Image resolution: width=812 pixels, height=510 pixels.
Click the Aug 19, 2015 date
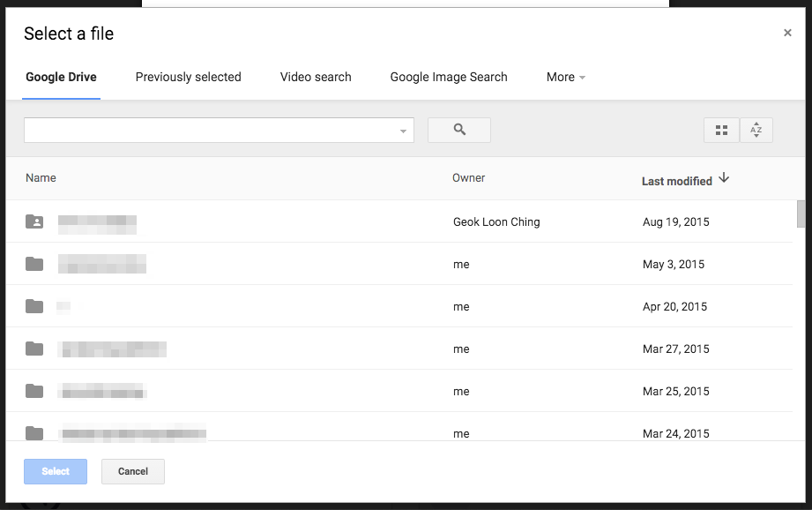click(676, 221)
